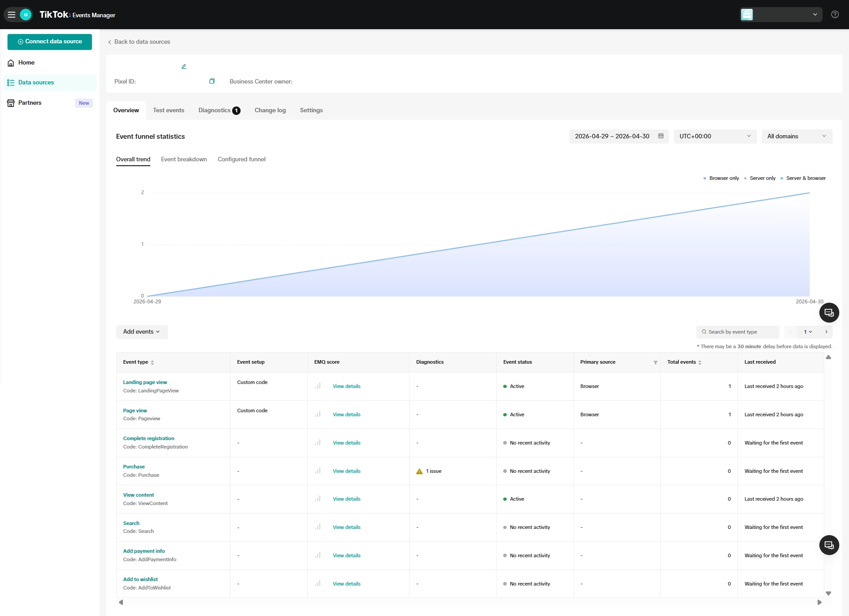Open the Page view event
This screenshot has height=616, width=849.
tap(135, 411)
